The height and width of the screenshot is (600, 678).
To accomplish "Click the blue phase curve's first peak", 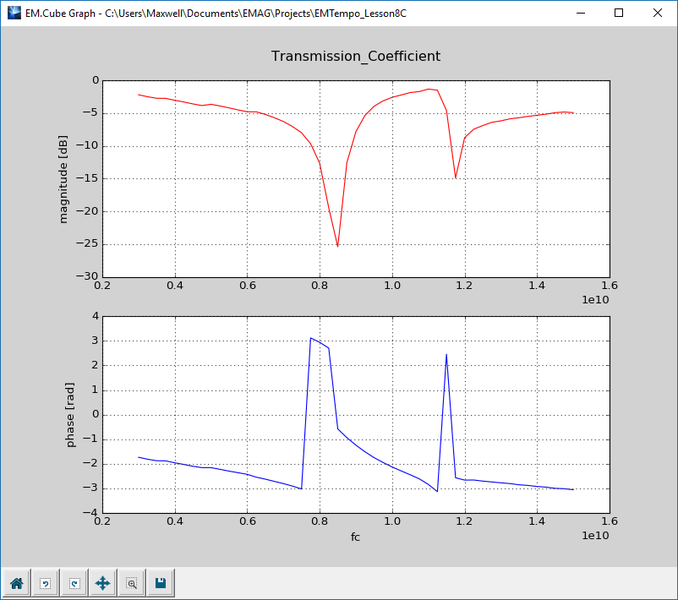I will (x=311, y=338).
